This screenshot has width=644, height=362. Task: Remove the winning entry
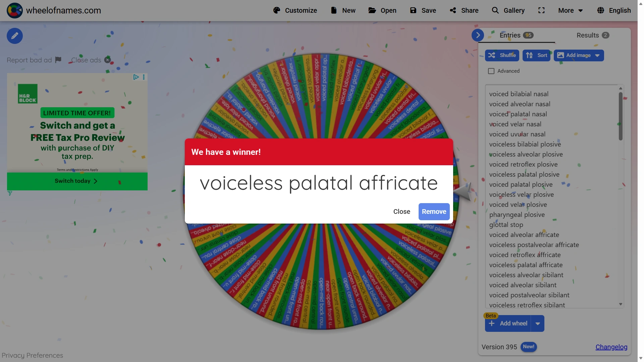pos(434,212)
